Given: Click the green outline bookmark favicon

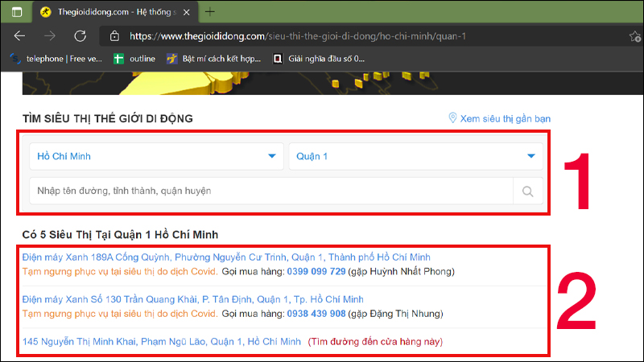Looking at the screenshot, I should tap(118, 59).
